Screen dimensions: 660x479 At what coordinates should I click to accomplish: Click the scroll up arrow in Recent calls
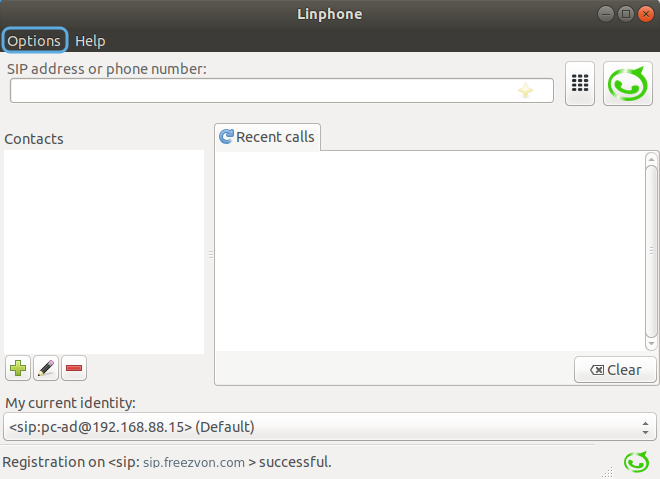tap(651, 159)
